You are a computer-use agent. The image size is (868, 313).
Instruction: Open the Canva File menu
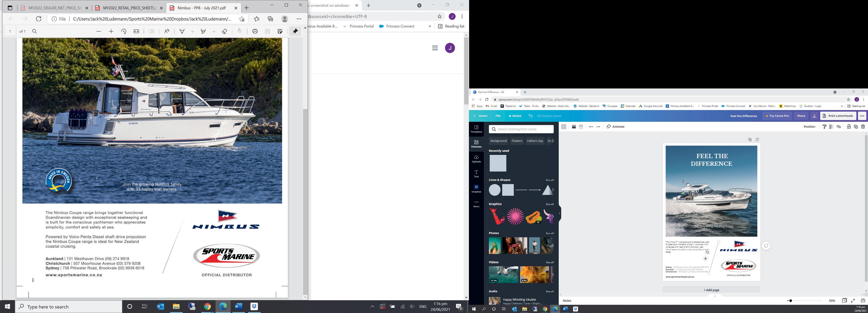point(498,116)
